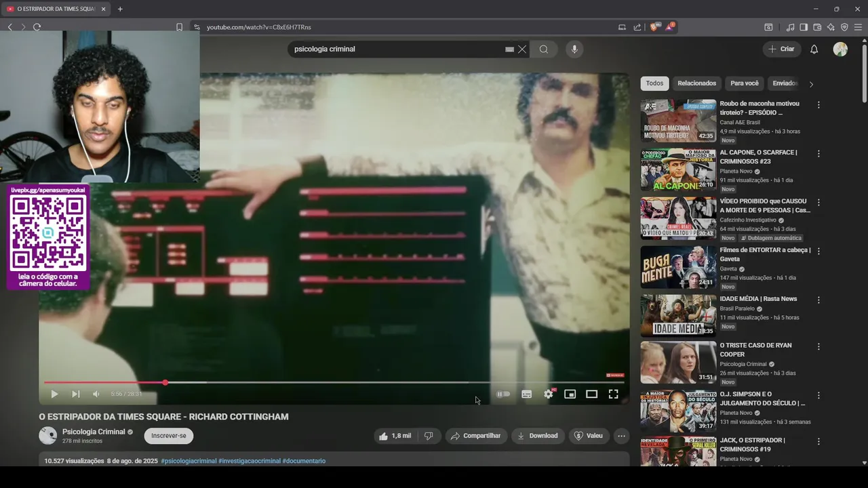The width and height of the screenshot is (868, 488).
Task: Go back to the previous page
Action: coord(9,27)
